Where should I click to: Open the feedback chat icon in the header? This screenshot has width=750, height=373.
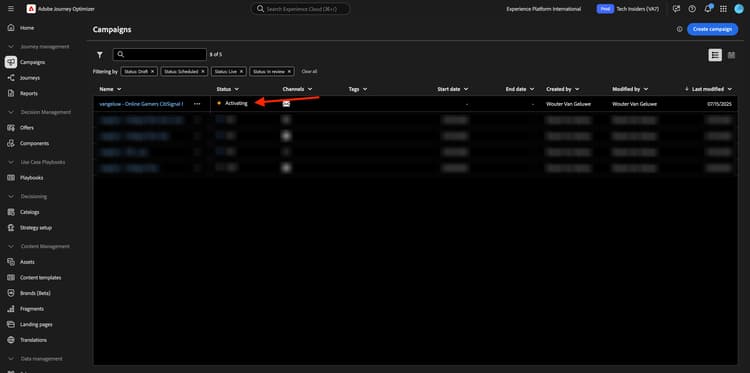[676, 9]
